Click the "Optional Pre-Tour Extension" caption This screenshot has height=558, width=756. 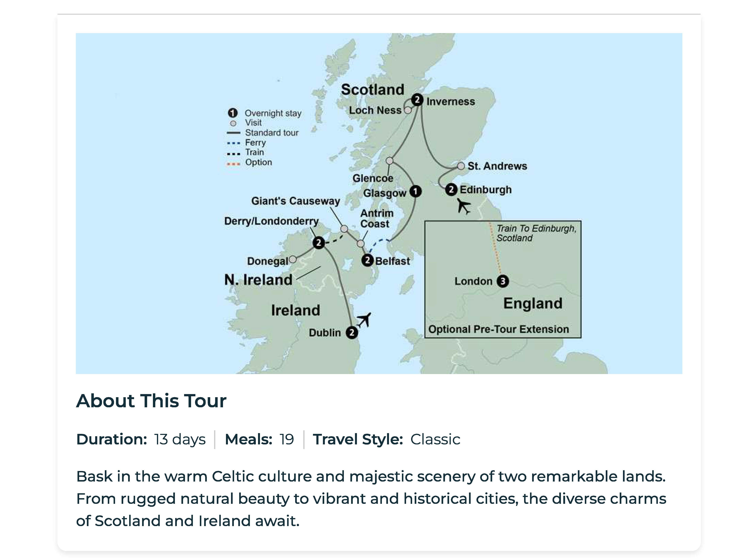click(498, 329)
